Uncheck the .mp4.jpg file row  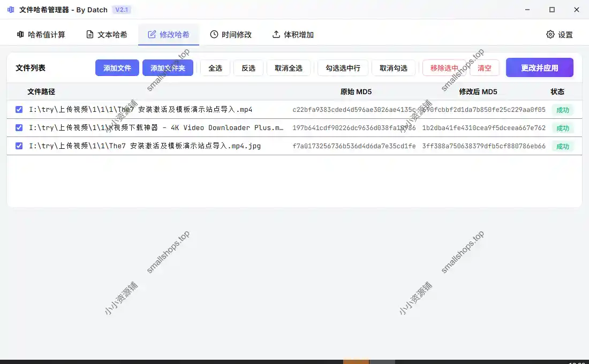pos(19,146)
